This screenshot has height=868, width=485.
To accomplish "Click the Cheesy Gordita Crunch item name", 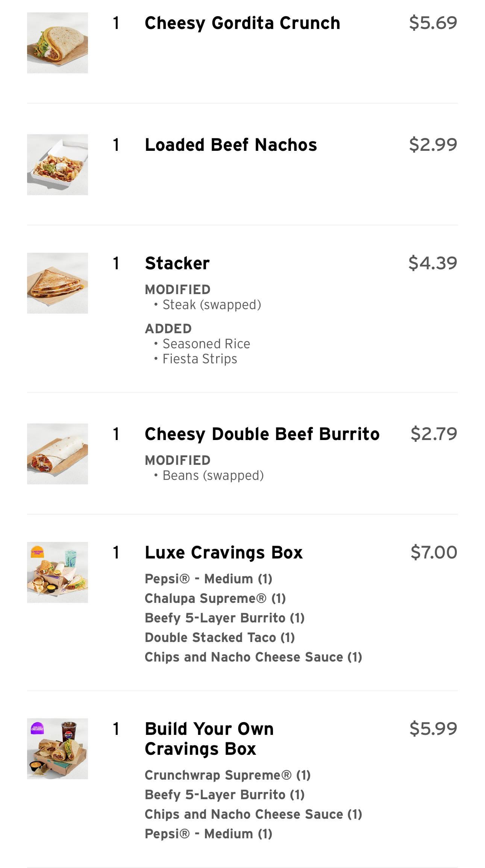I will [x=242, y=23].
